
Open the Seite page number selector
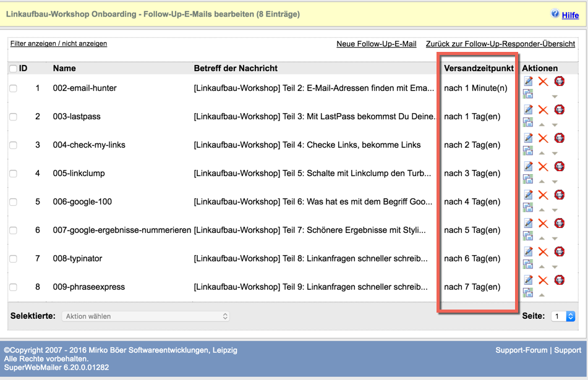[563, 316]
